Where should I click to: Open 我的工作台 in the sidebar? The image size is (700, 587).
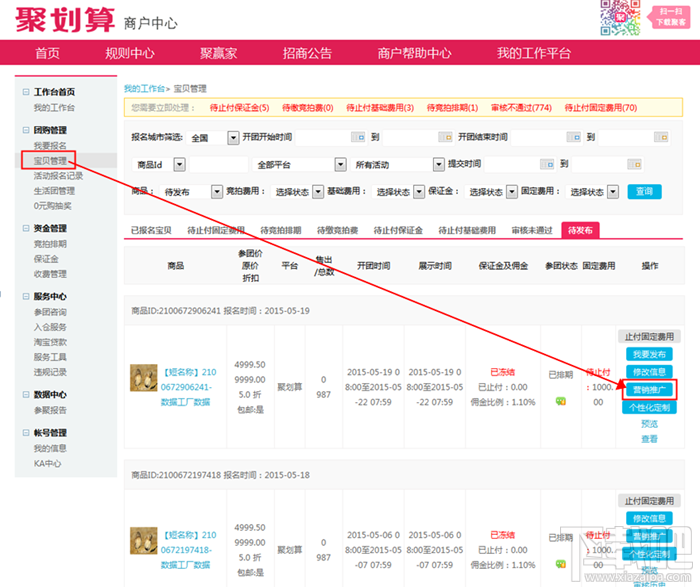point(54,108)
